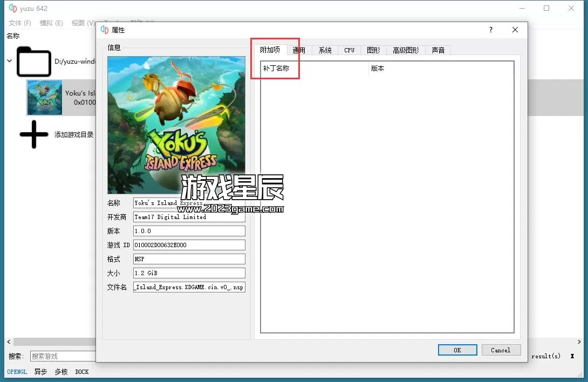
Task: Switch the DOCK mode toggle
Action: 82,372
